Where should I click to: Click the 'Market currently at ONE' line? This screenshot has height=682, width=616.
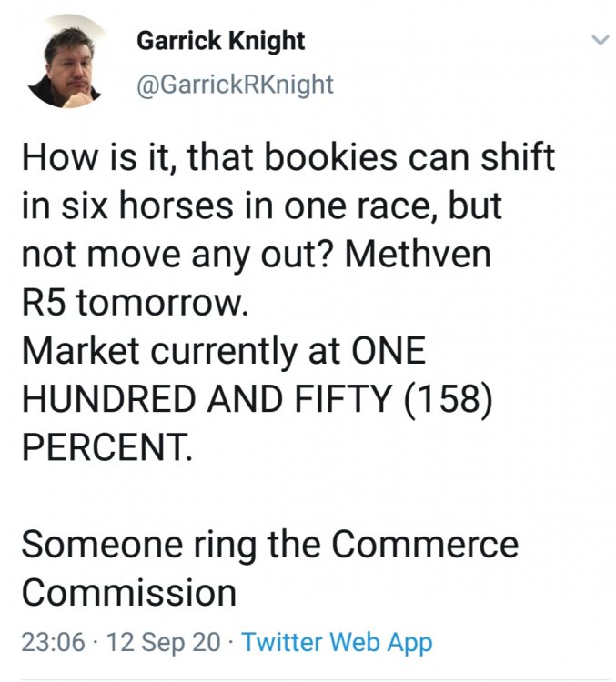click(x=223, y=351)
